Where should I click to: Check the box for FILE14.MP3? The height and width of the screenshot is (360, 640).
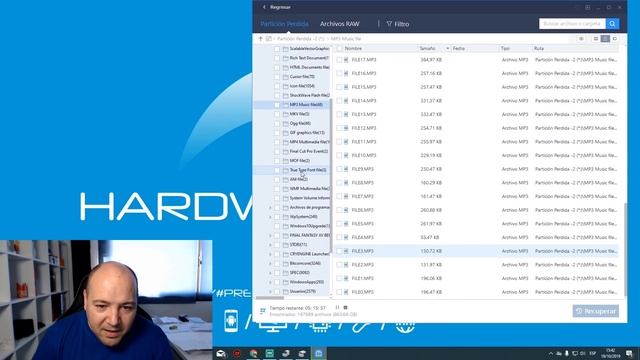tap(339, 101)
